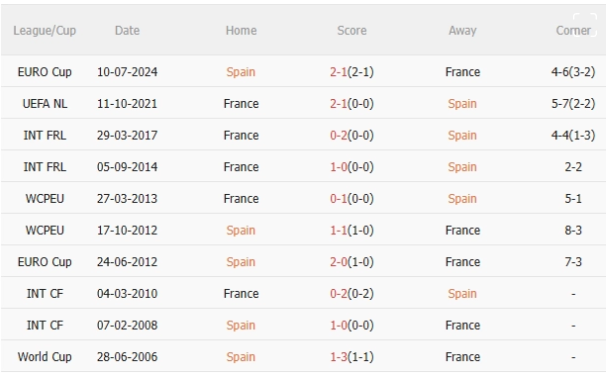Click the fullscreen expand icon in header
Image resolution: width=615 pixels, height=381 pixels.
(x=584, y=25)
